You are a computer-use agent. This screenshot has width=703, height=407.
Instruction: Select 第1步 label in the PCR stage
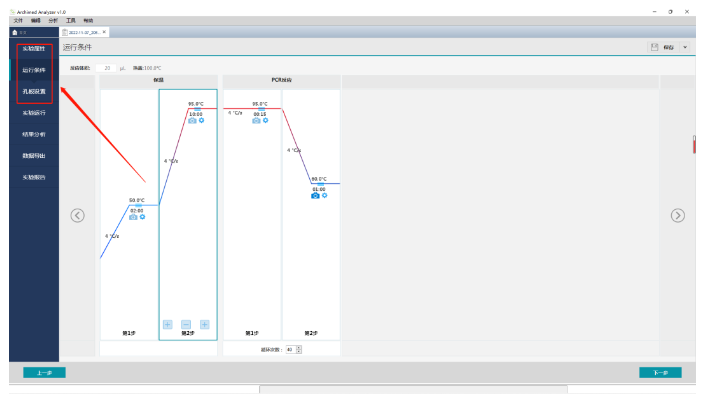(x=252, y=333)
